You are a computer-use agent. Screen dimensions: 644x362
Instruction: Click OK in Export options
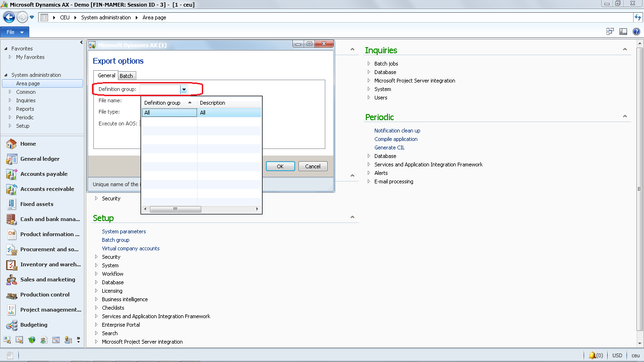tap(280, 166)
